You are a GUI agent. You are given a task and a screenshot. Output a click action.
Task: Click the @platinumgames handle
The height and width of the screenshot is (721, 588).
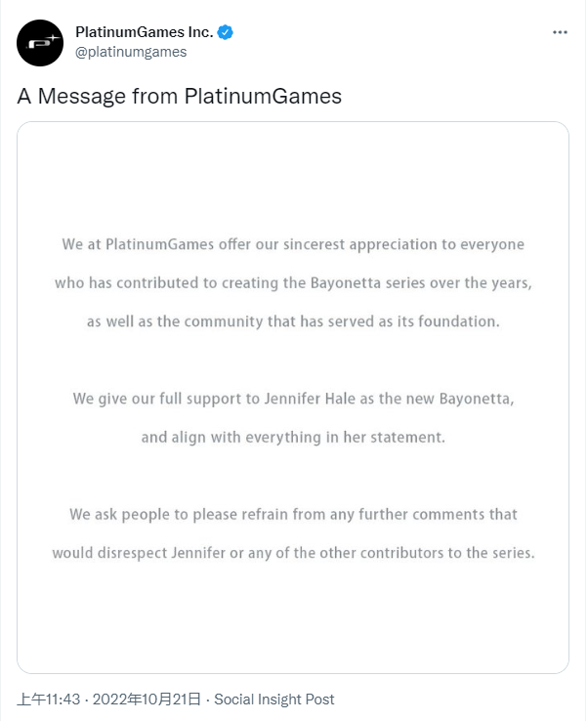pos(131,52)
